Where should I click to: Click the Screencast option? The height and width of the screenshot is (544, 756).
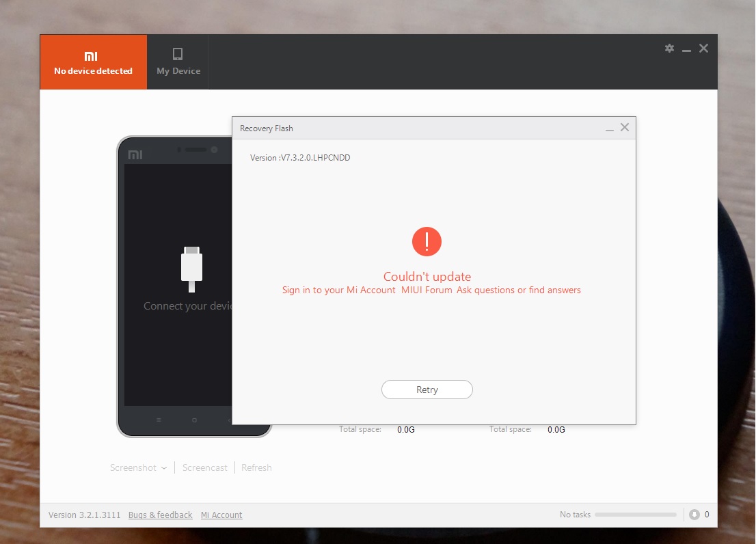click(204, 467)
